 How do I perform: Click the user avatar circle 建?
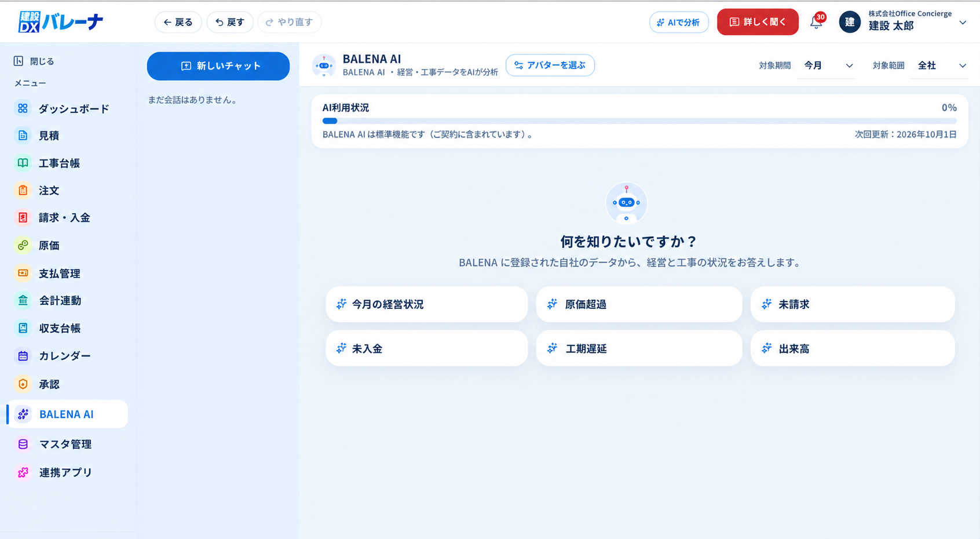(850, 22)
